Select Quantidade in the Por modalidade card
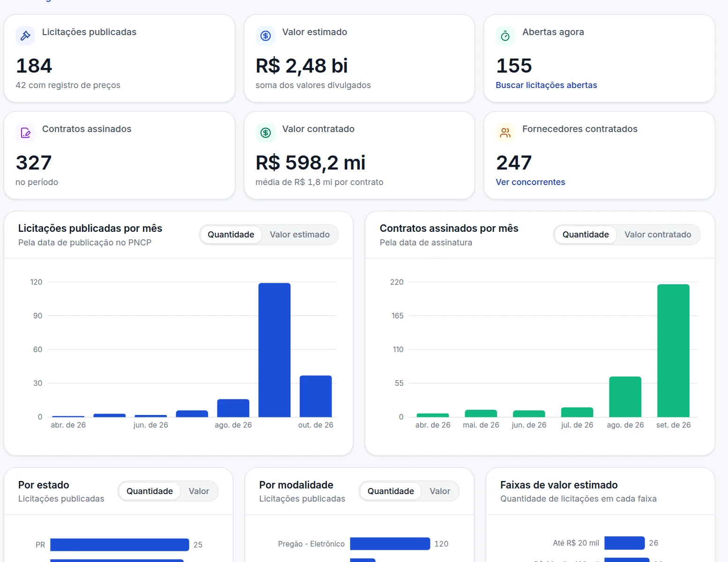This screenshot has height=562, width=728. pyautogui.click(x=391, y=491)
